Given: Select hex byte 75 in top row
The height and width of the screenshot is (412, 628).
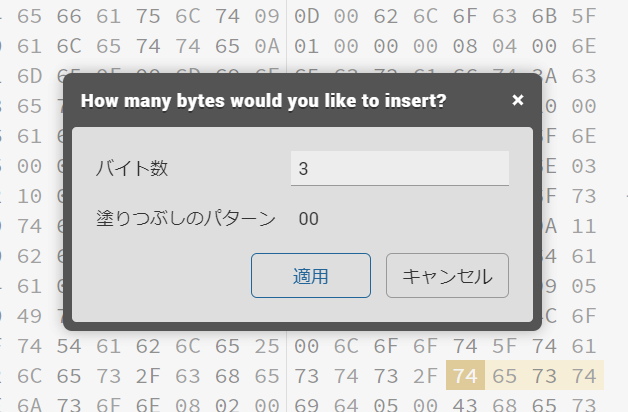Looking at the screenshot, I should [x=148, y=16].
